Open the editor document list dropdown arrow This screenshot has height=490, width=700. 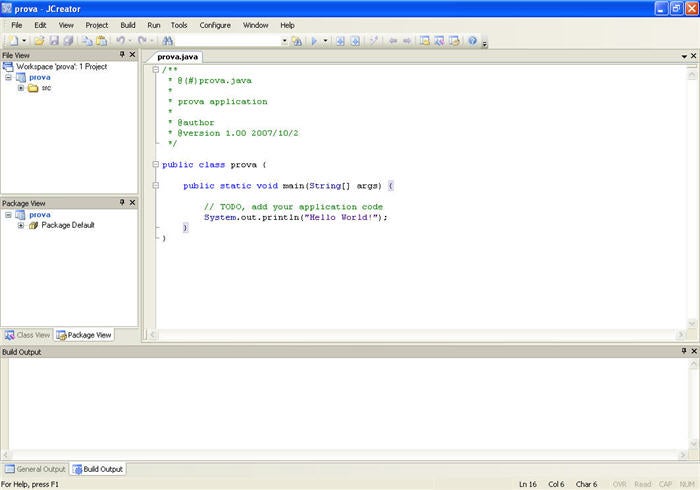(684, 56)
